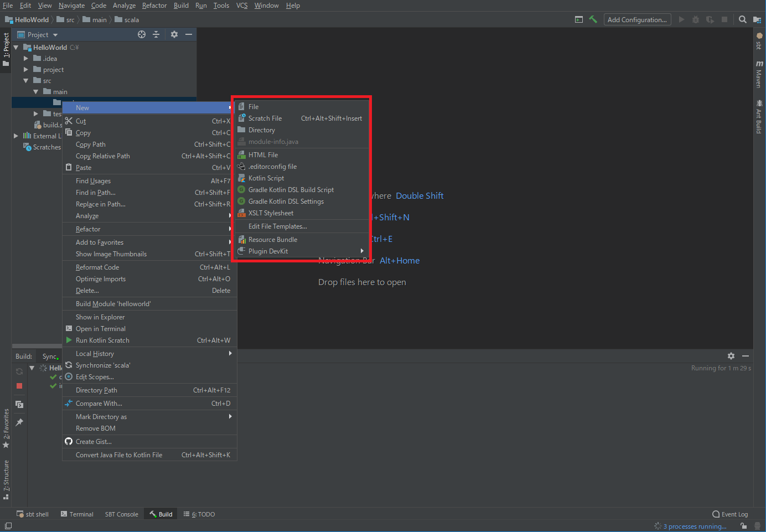Hide the Project panel with minimize icon
766x532 pixels.
(189, 34)
